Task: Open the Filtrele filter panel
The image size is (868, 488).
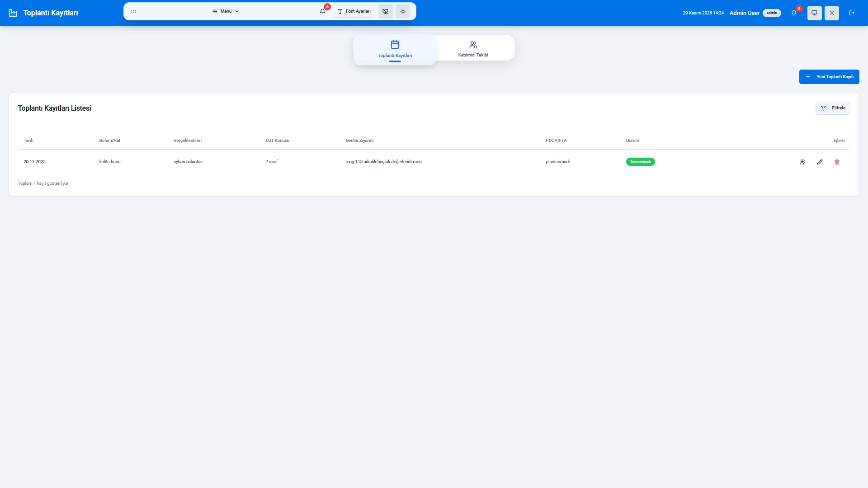Action: click(x=833, y=108)
